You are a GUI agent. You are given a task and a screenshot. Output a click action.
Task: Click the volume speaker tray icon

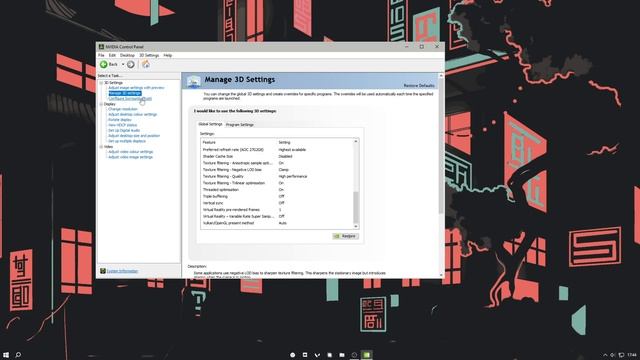(613, 355)
